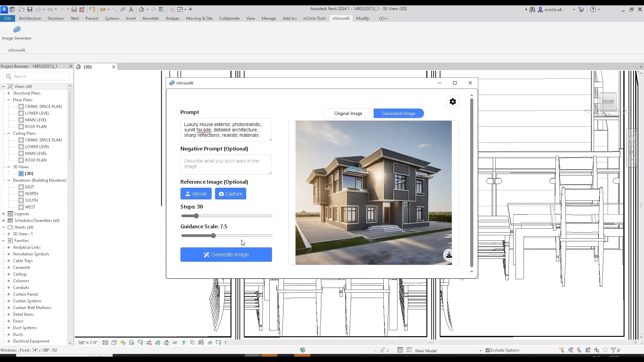This screenshot has height=362, width=644.
Task: Click the Visual Style cube icon
Action: pyautogui.click(x=114, y=343)
